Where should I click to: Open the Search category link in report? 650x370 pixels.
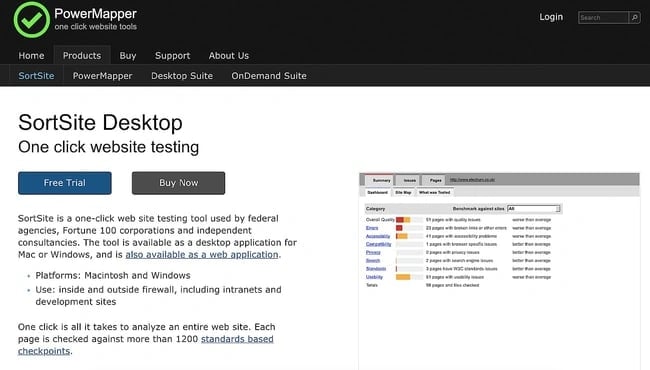(373, 261)
